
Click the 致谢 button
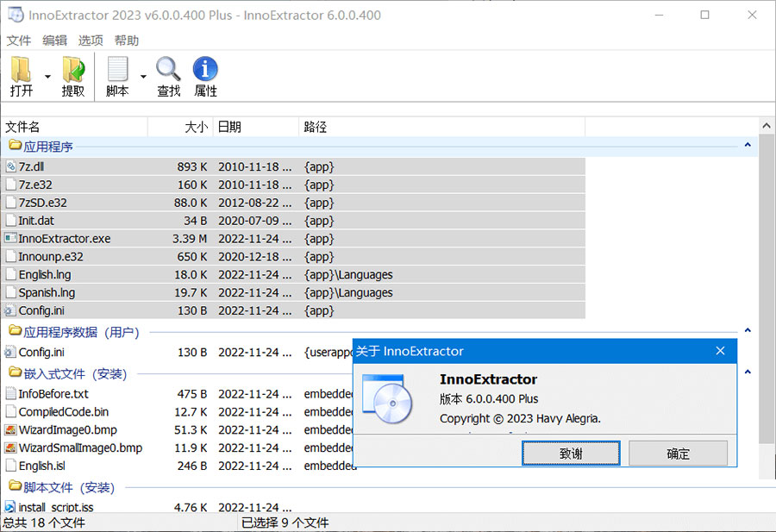pyautogui.click(x=571, y=453)
